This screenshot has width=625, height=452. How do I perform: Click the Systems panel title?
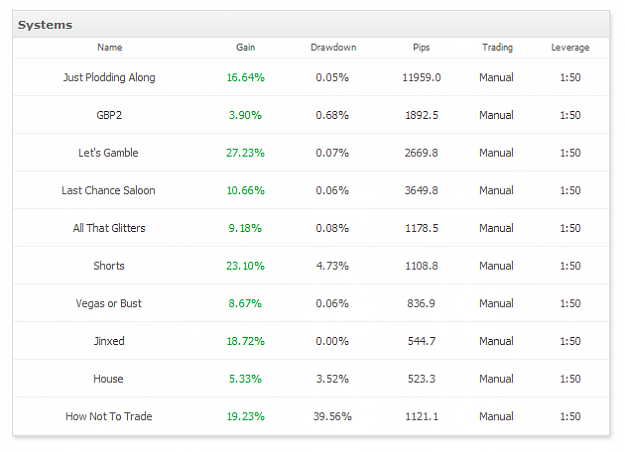(45, 25)
